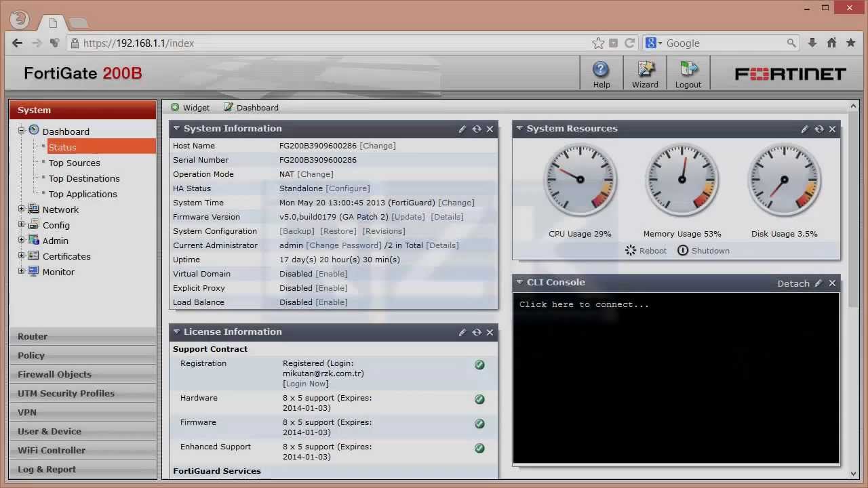Expand the Admin tree node

click(21, 240)
